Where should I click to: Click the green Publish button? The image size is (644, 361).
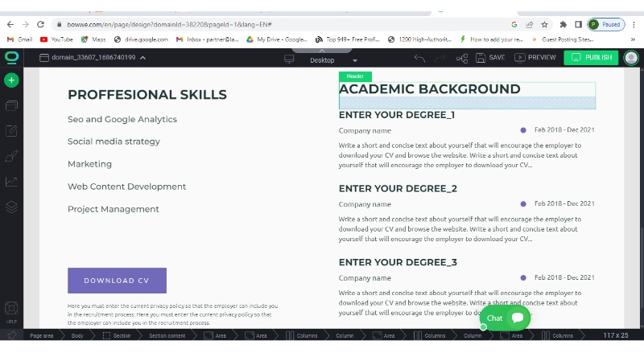pos(591,58)
